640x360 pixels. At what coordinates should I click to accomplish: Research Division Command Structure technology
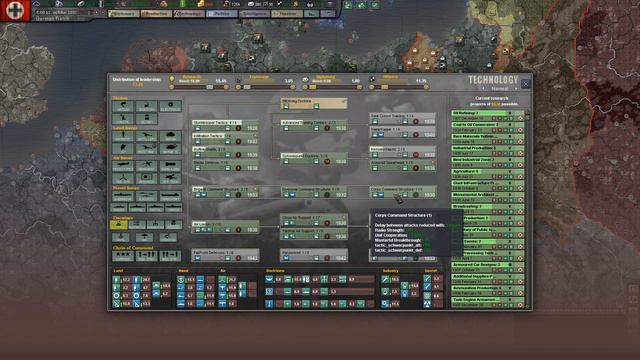pos(314,192)
